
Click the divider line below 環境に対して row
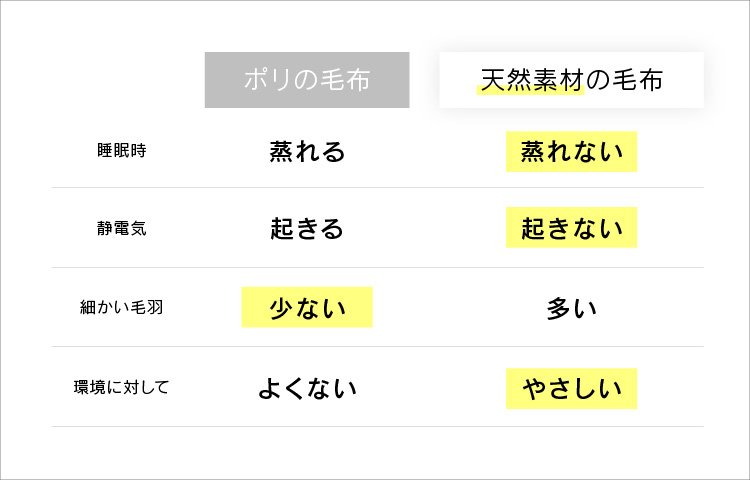(377, 427)
